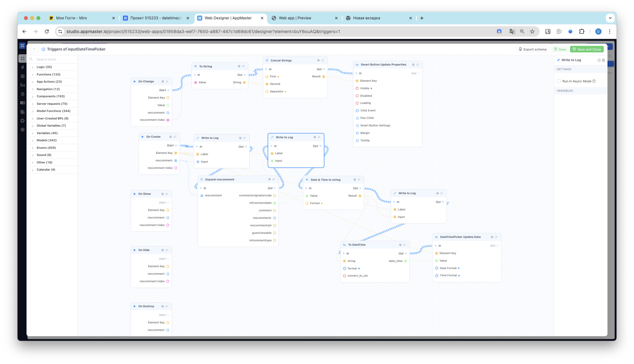Viewport: 634px width, 364px height.
Task: Select the puzzle modules sidebar icon
Action: coord(22,121)
